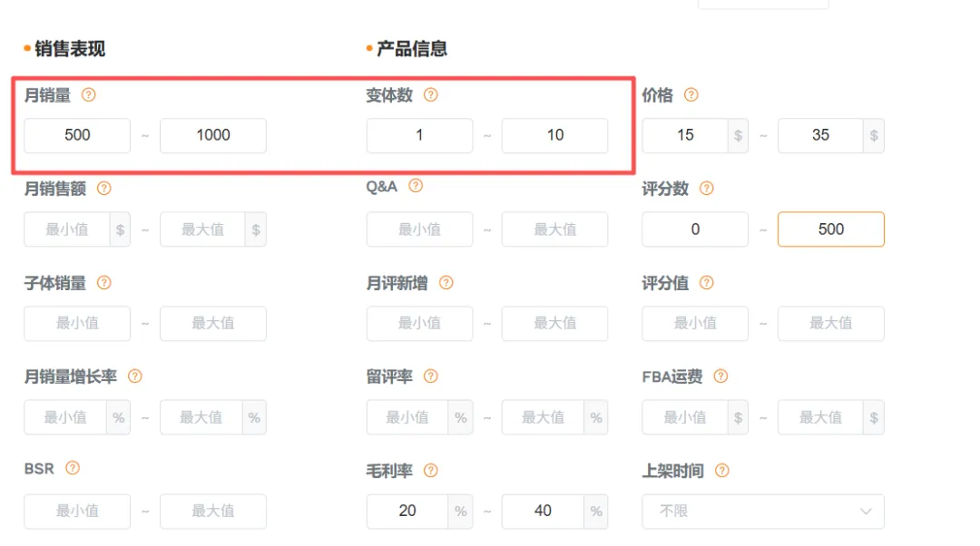Click help icon beside 月销售额
Viewport: 980px width, 546px height.
pyautogui.click(x=104, y=189)
